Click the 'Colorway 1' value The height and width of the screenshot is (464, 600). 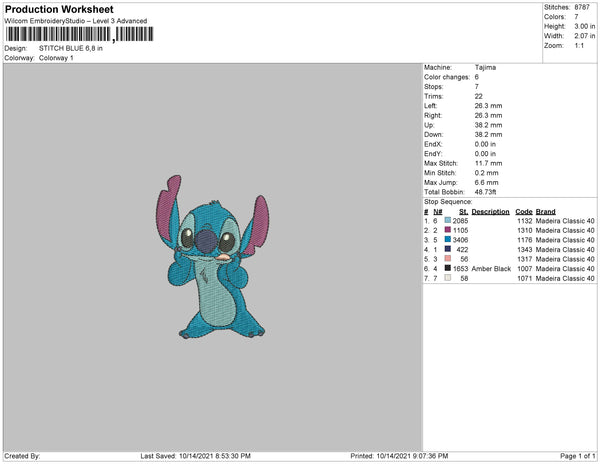[x=56, y=58]
